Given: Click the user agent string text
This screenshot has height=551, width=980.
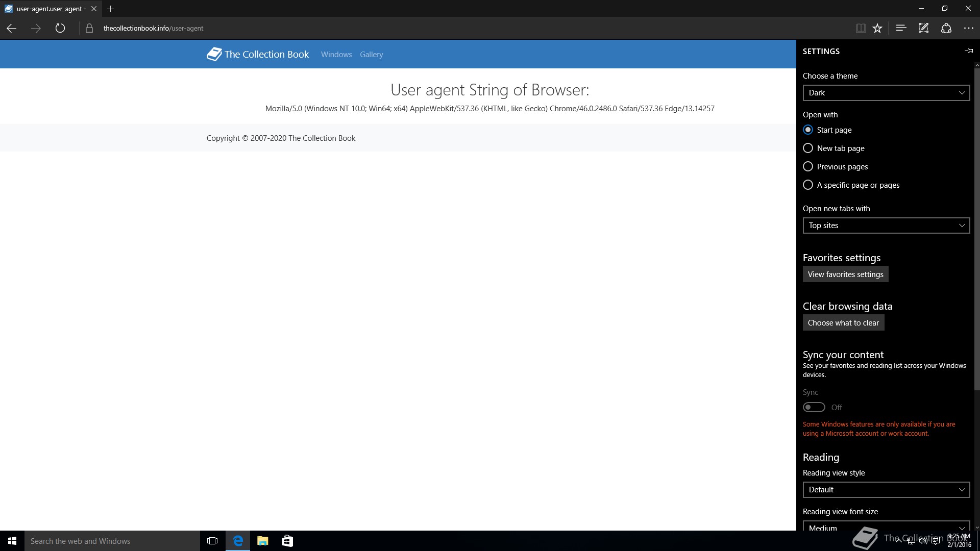Looking at the screenshot, I should click(x=489, y=109).
